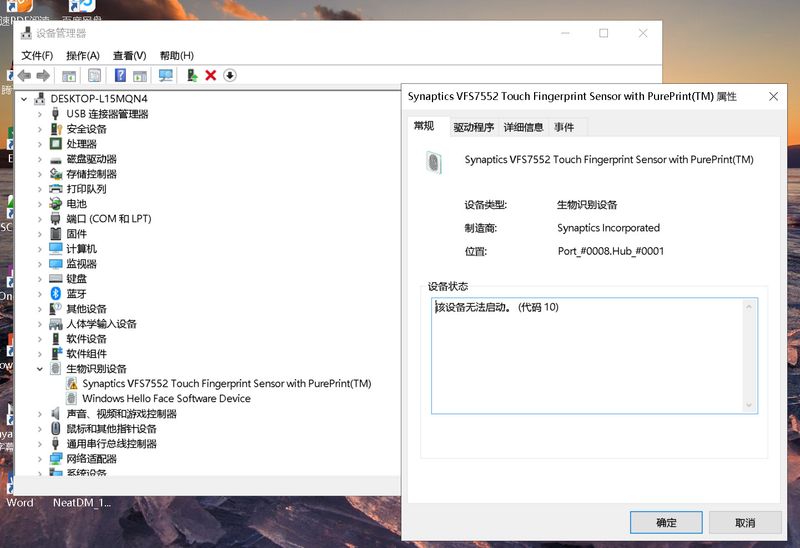
Task: Open the NeatDM_1... desktop shortcut
Action: (82, 503)
